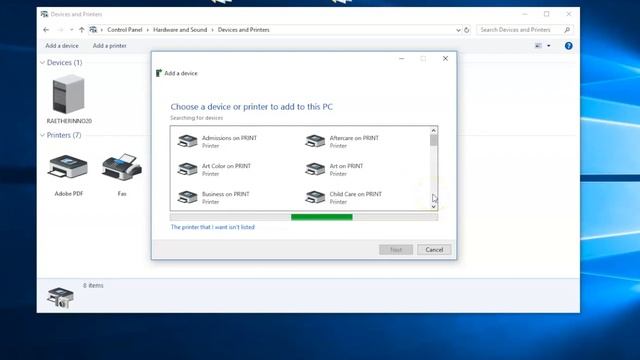Click Add a printer in the toolbar
This screenshot has width=640, height=360.
[x=109, y=46]
